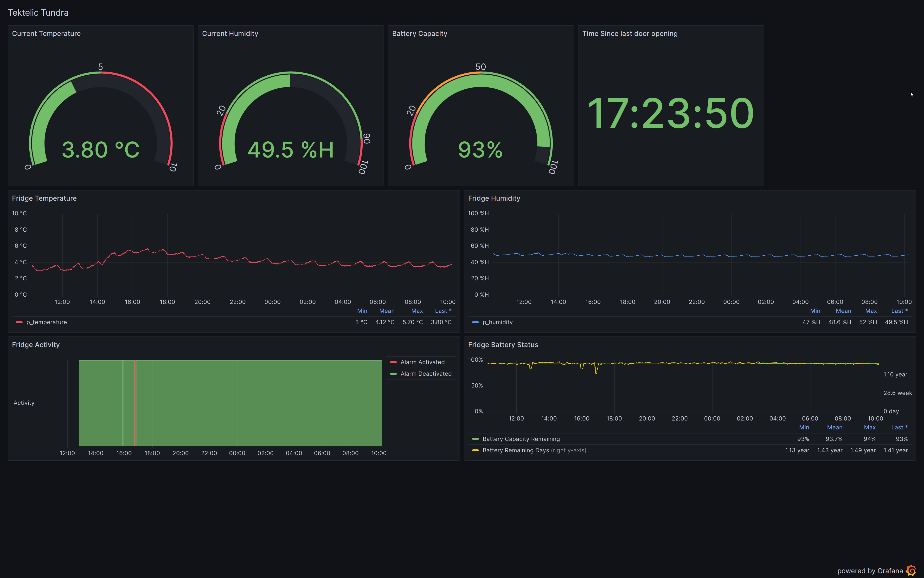Sort Battery Status legend by Mean
Image resolution: width=924 pixels, height=578 pixels.
coord(835,427)
